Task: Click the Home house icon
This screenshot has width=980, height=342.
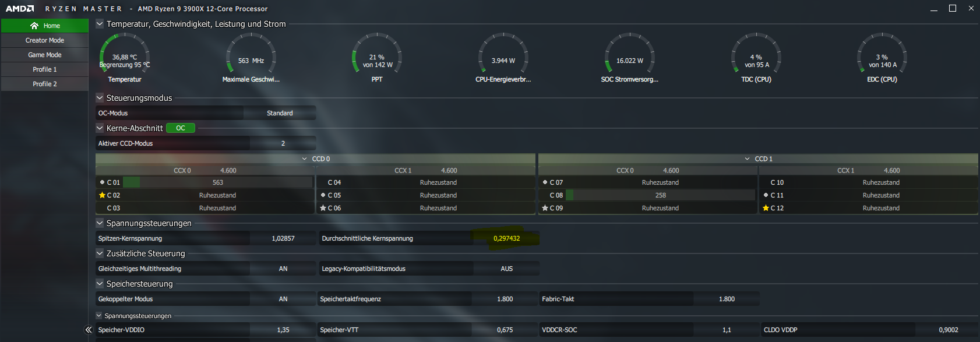Action: point(34,26)
